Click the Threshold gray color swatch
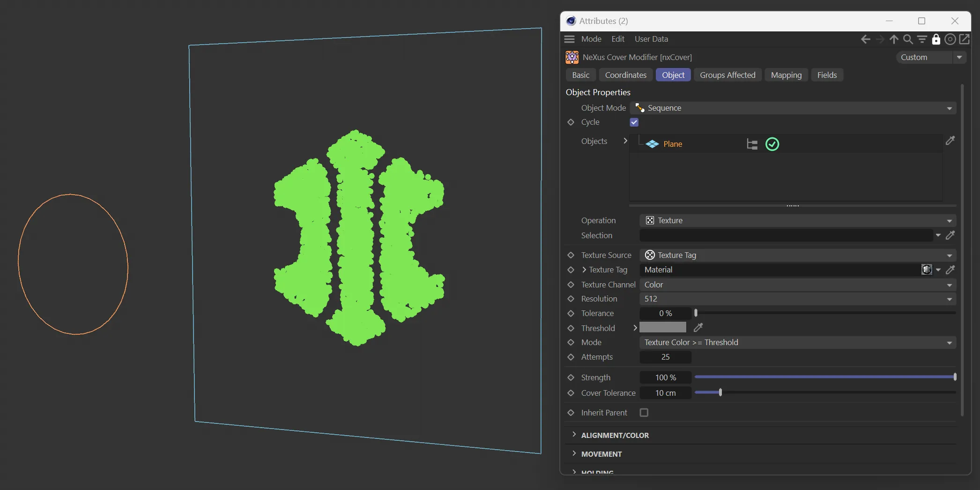 point(662,328)
